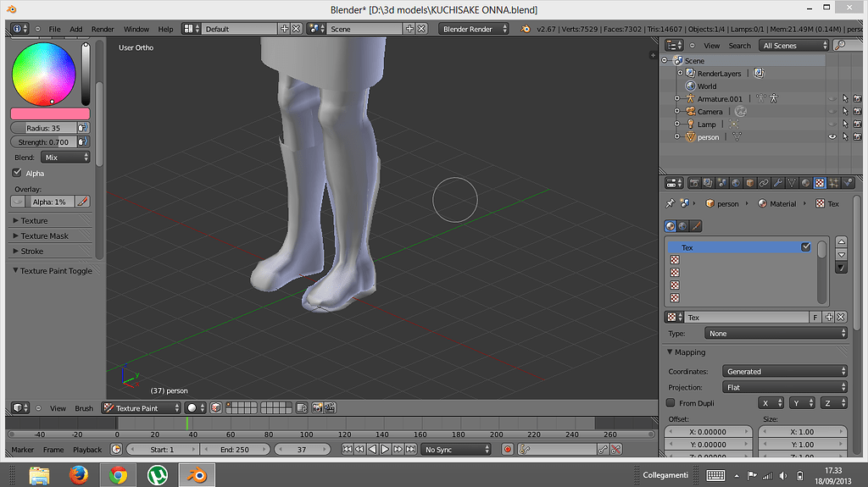The image size is (868, 487).
Task: Open the texture Type None dropdown
Action: 776,333
